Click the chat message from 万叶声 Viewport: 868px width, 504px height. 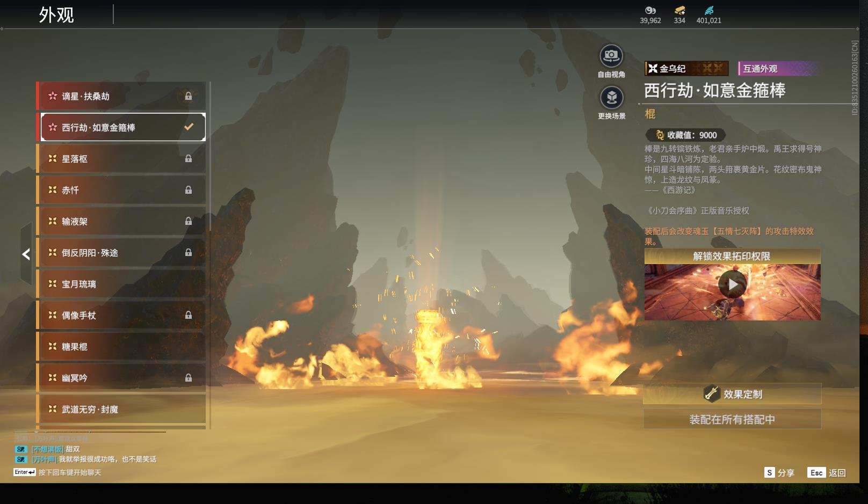click(x=86, y=459)
